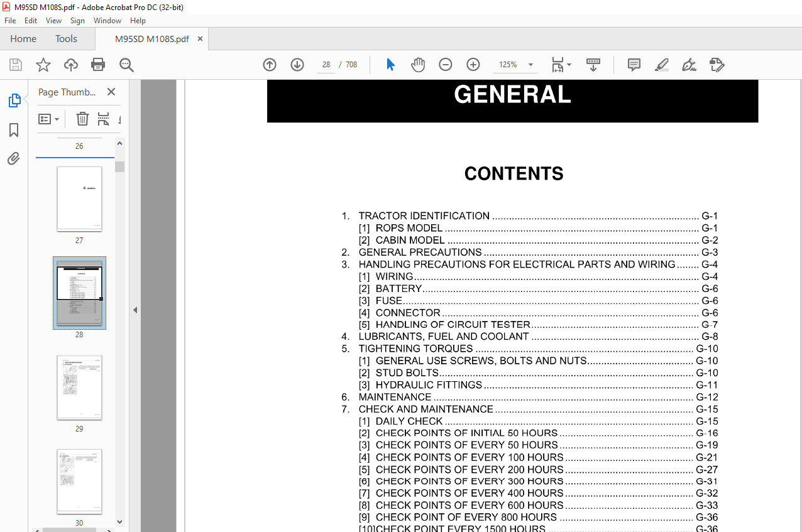802x532 pixels.
Task: Activate the hand pan tool
Action: [x=418, y=65]
